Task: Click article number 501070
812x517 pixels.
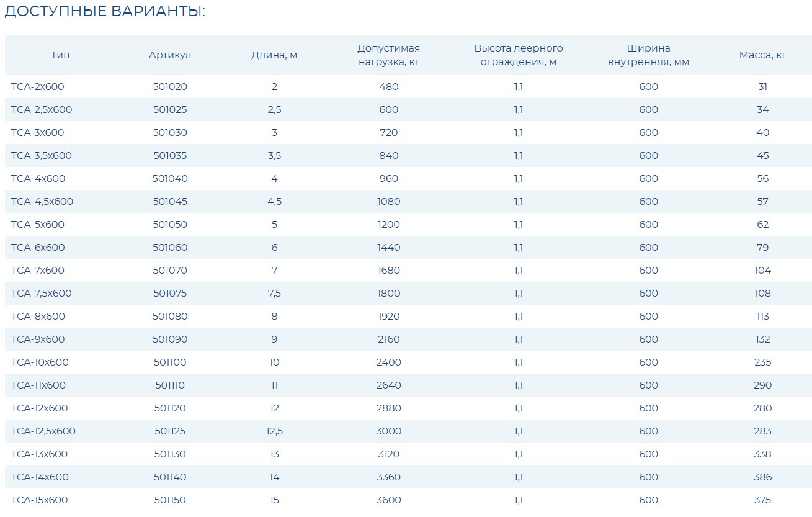Action: [x=170, y=271]
